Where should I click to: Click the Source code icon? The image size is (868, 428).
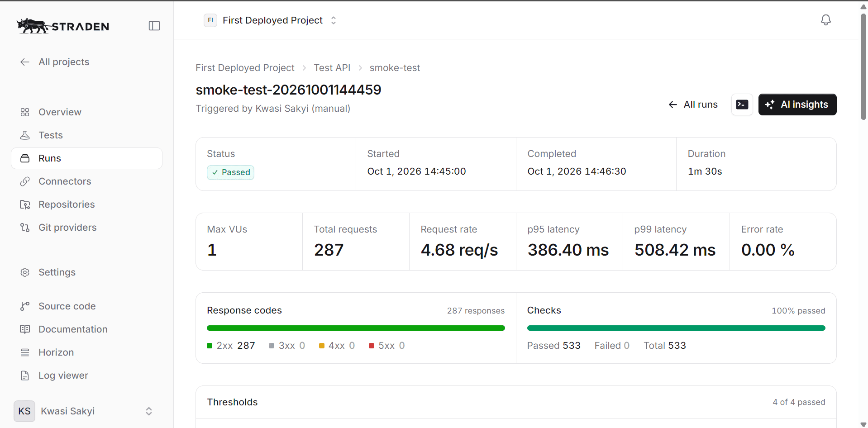(25, 306)
